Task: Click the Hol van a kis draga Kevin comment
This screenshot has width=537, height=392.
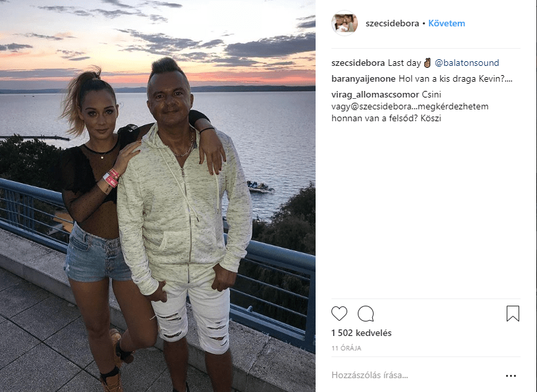Action: [455, 79]
